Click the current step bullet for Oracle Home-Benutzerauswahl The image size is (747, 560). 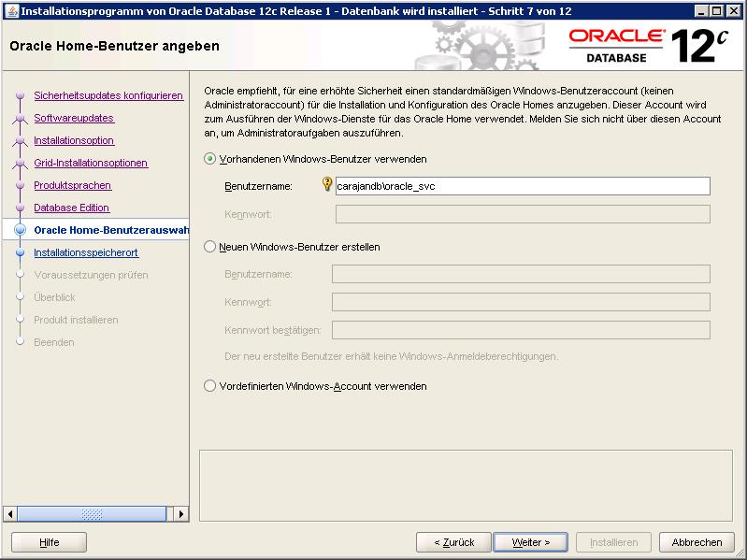tap(20, 230)
